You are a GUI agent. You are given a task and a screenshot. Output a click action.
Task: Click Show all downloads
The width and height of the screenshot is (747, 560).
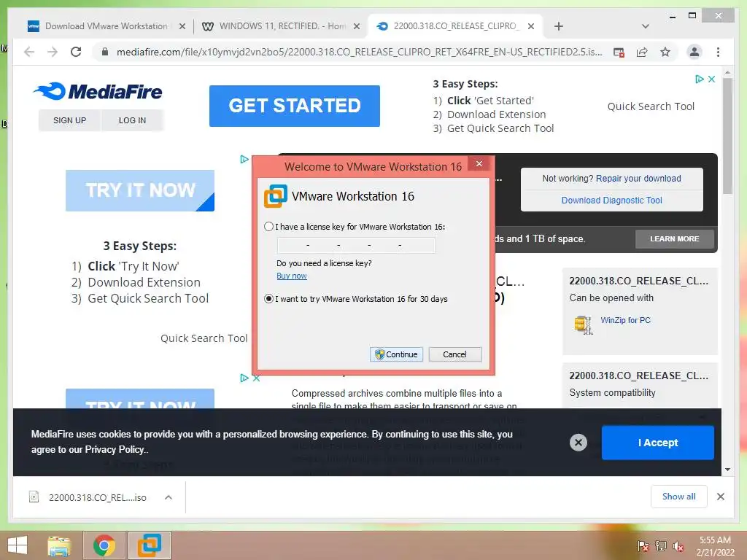(x=679, y=497)
